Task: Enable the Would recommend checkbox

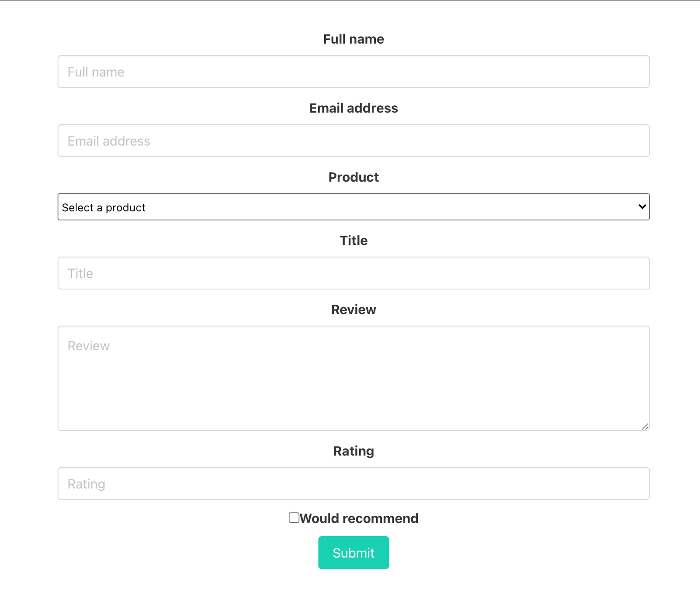Action: pyautogui.click(x=293, y=518)
